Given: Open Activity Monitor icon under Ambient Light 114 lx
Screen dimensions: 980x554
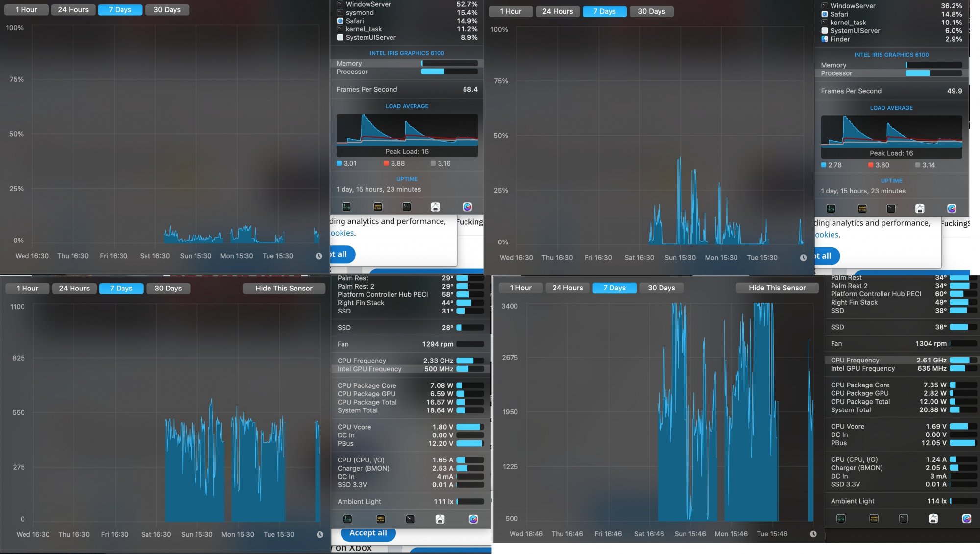Looking at the screenshot, I should point(841,519).
